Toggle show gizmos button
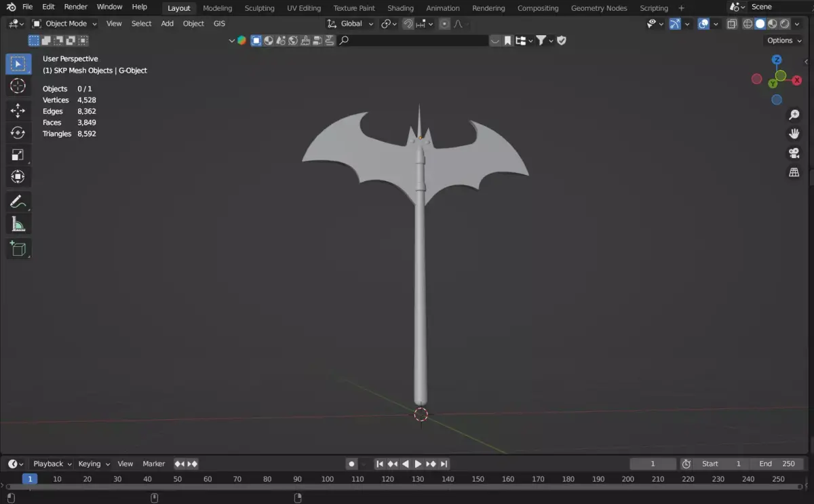This screenshot has width=814, height=504. [x=675, y=24]
